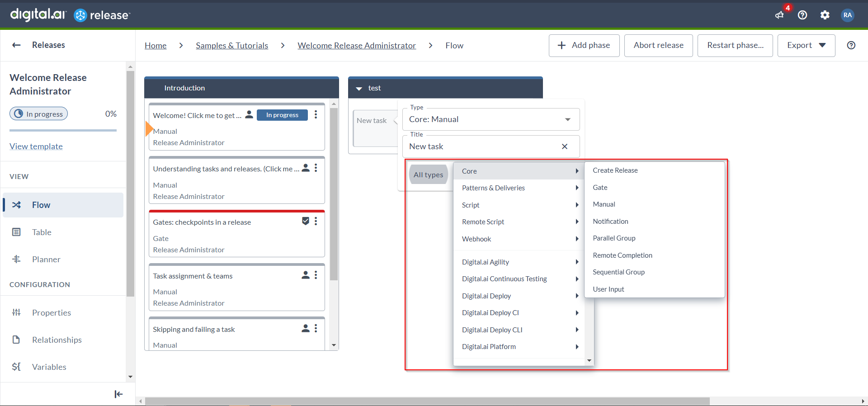Viewport: 868px width, 406px height.
Task: Click assignee icon on Welcome task
Action: pos(249,115)
